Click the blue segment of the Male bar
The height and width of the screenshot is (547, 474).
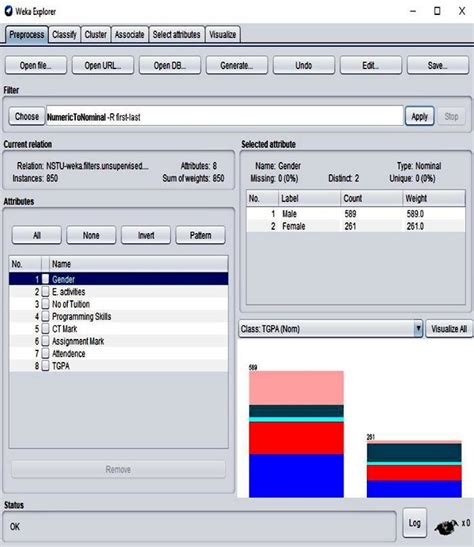296,475
